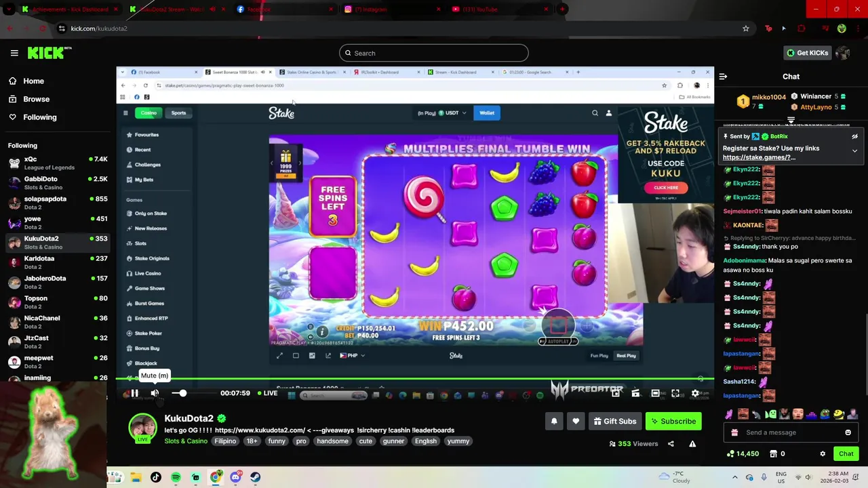Viewport: 868px width, 488px height.
Task: Open Discord from the taskbar
Action: point(235,477)
